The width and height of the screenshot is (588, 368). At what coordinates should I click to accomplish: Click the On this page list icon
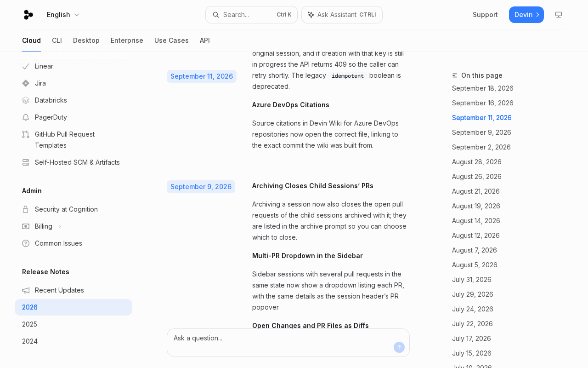(455, 75)
